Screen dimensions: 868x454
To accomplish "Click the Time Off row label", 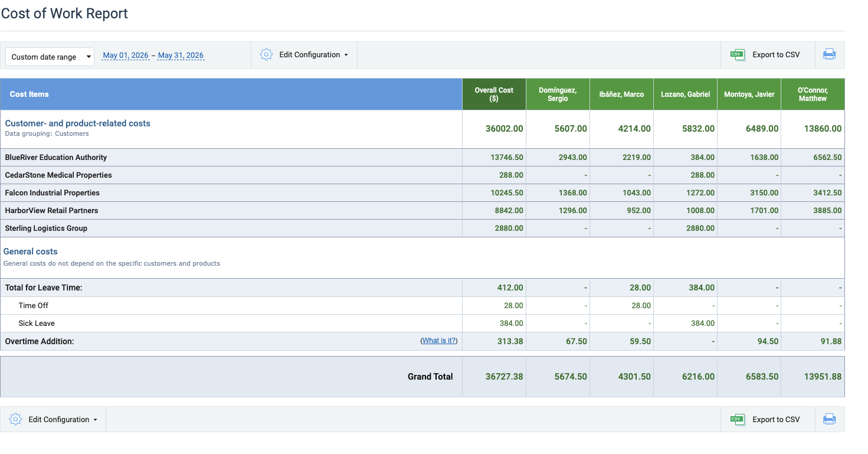I will point(34,305).
